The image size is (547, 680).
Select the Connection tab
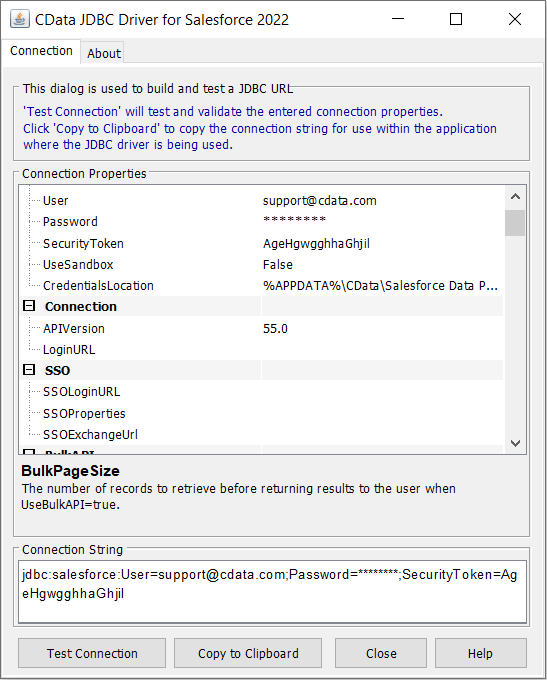pos(41,51)
